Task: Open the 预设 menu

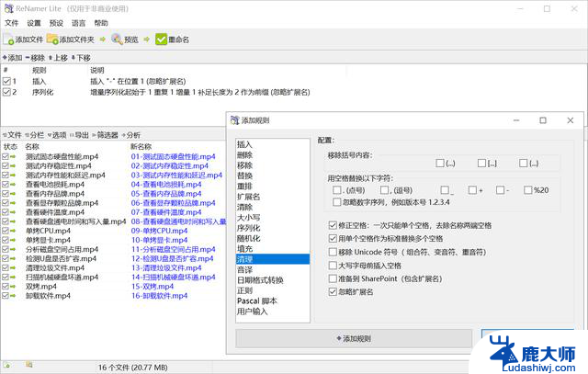Action: 56,23
